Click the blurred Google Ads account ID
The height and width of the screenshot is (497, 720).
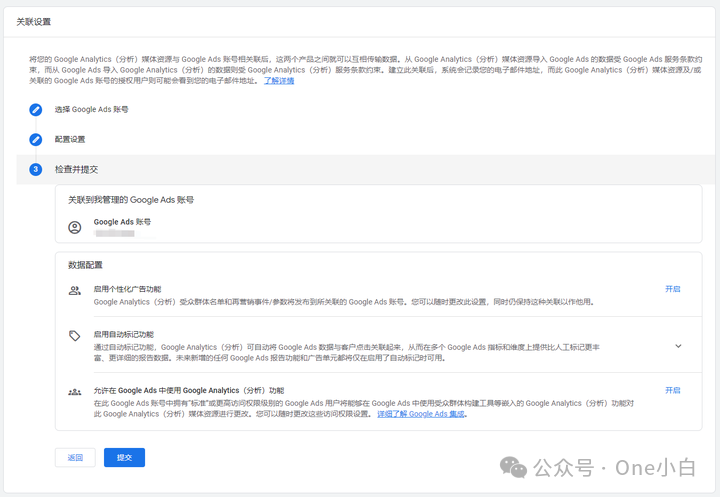point(115,233)
